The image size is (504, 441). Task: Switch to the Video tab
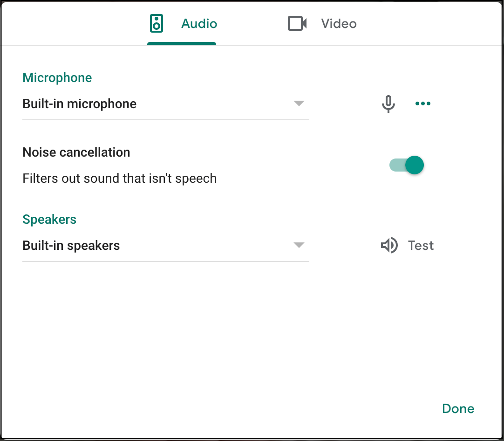pyautogui.click(x=339, y=24)
